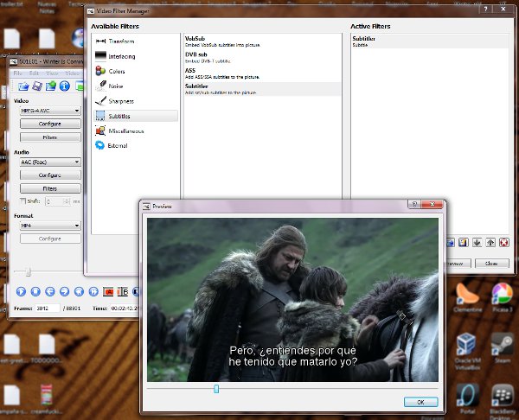Click Close in Video Filter Manager
The width and height of the screenshot is (519, 420).
[x=492, y=264]
